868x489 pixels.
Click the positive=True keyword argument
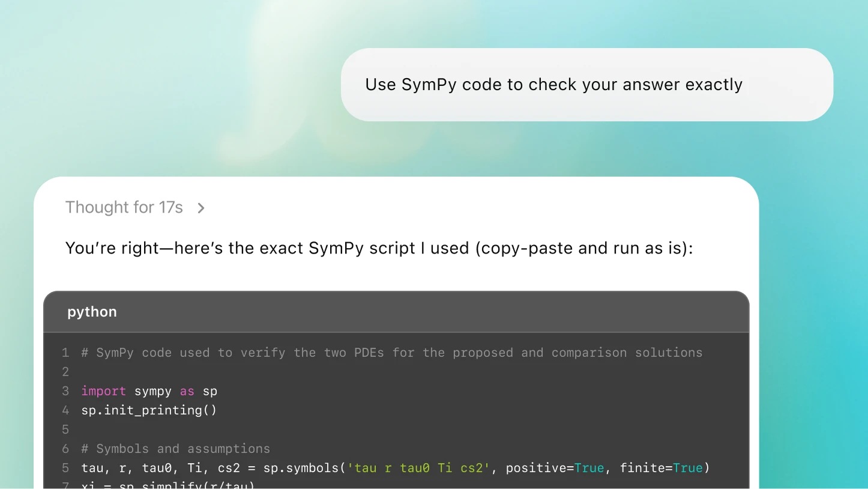coord(556,467)
